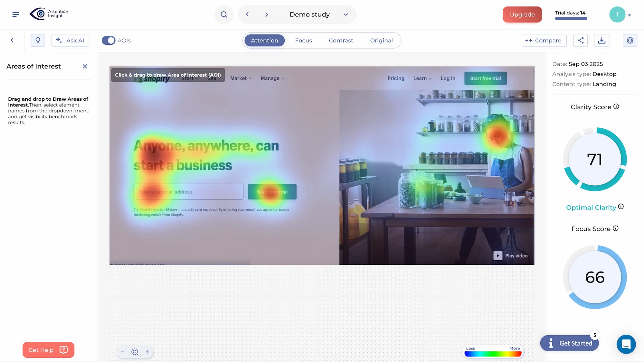Expand the account dropdown caret
Viewport: 644px width, 362px height.
coord(630,15)
